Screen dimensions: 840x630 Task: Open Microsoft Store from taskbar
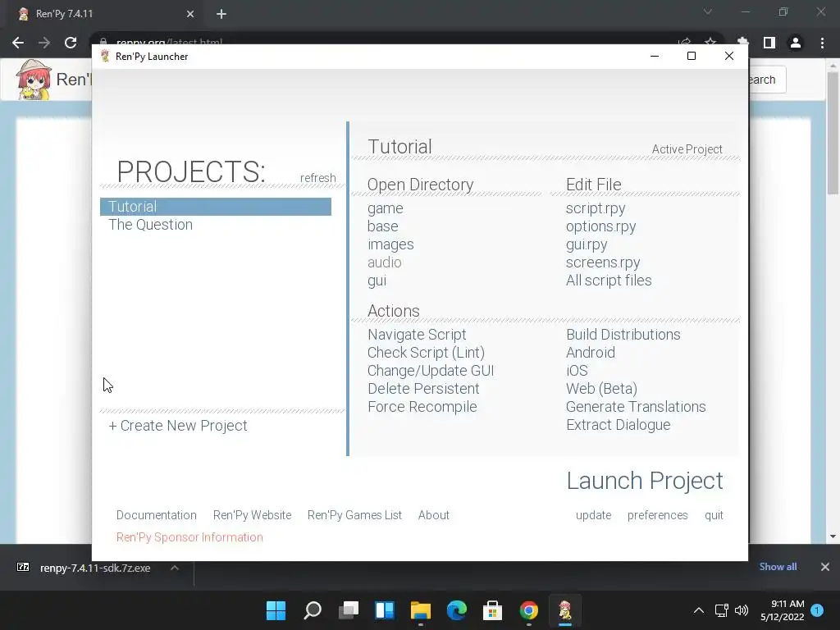pyautogui.click(x=493, y=610)
